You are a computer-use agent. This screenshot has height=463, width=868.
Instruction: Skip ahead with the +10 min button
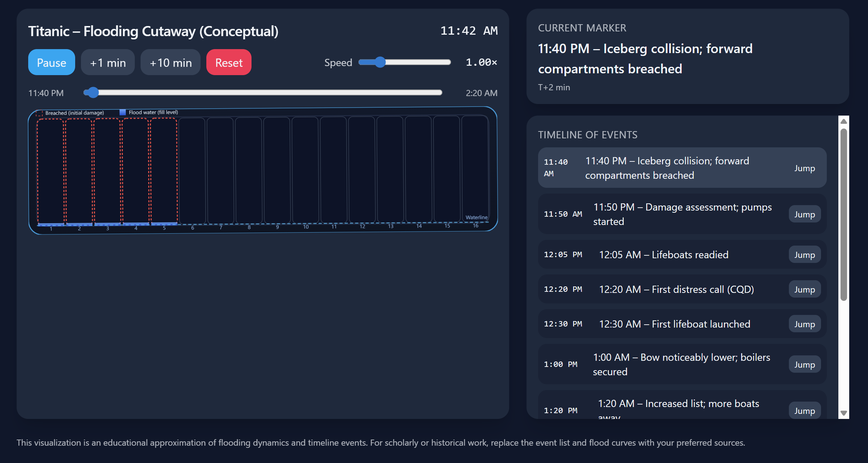point(171,62)
